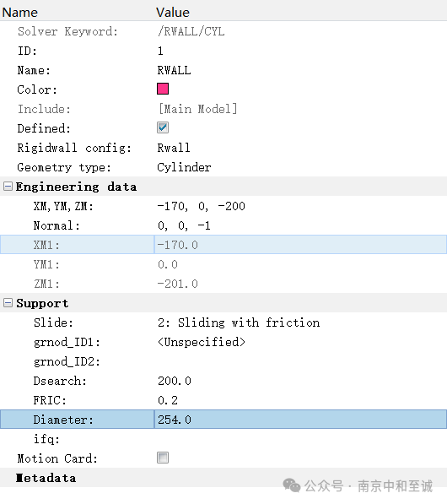Edit the XM,YM,ZM coordinates value
This screenshot has height=504, width=447.
pos(300,206)
